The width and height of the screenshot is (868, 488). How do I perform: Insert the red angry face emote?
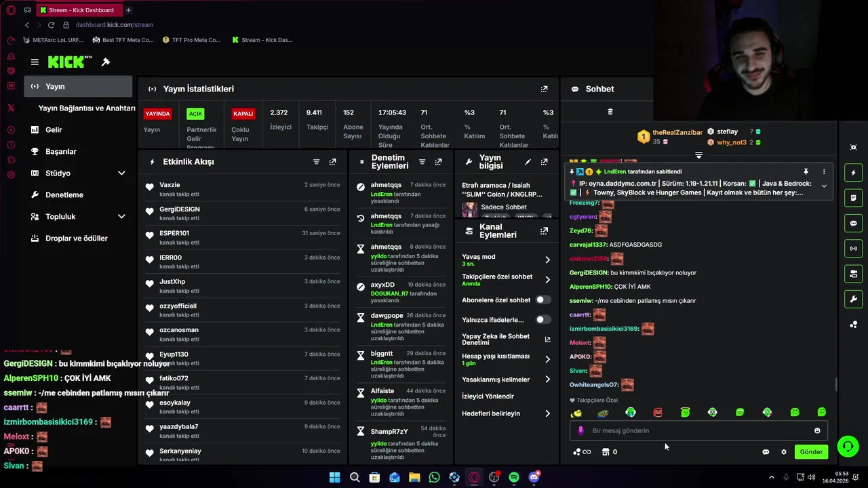coord(658,412)
